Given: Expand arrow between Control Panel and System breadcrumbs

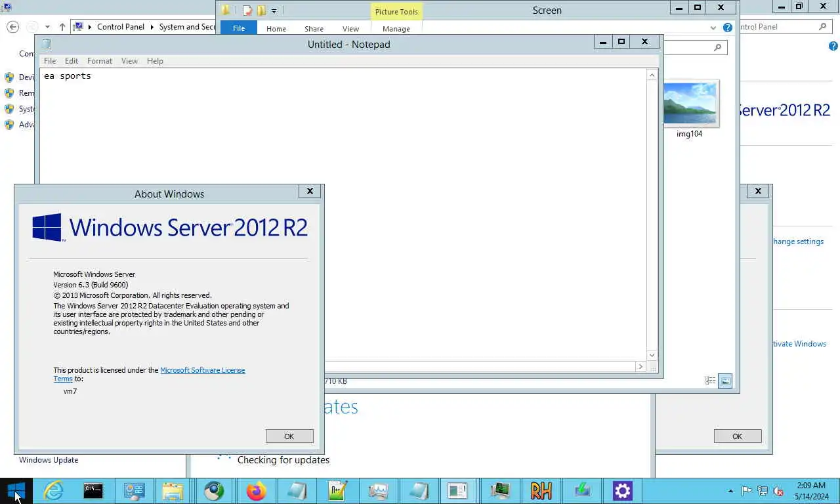Looking at the screenshot, I should [x=152, y=27].
